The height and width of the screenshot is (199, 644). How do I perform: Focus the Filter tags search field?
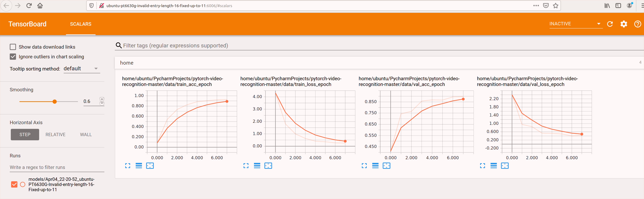tap(379, 45)
